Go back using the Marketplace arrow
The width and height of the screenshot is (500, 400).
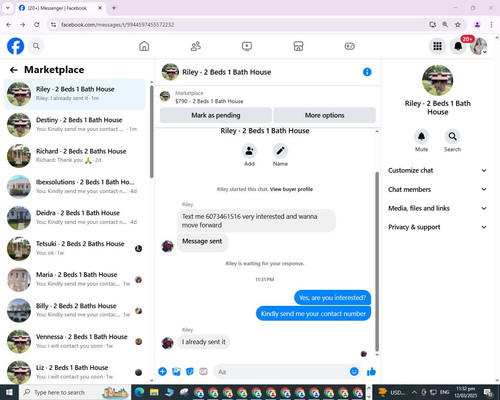click(x=14, y=70)
